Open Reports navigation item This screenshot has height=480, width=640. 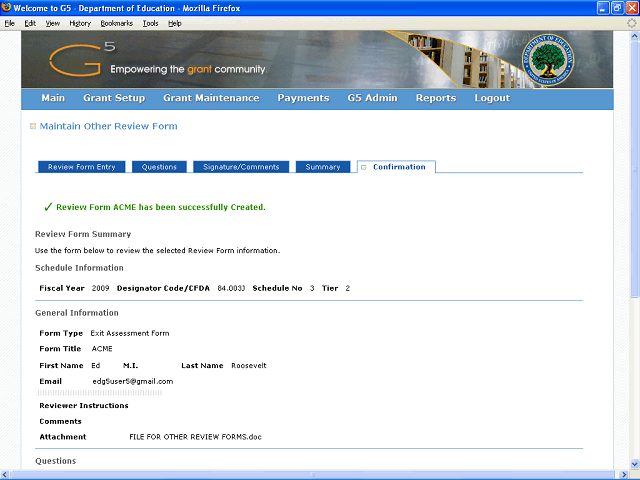point(436,98)
